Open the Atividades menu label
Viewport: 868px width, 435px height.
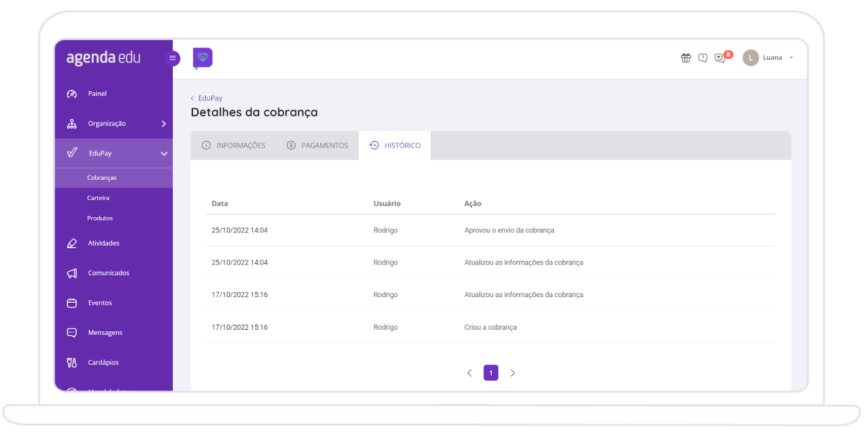pyautogui.click(x=104, y=243)
